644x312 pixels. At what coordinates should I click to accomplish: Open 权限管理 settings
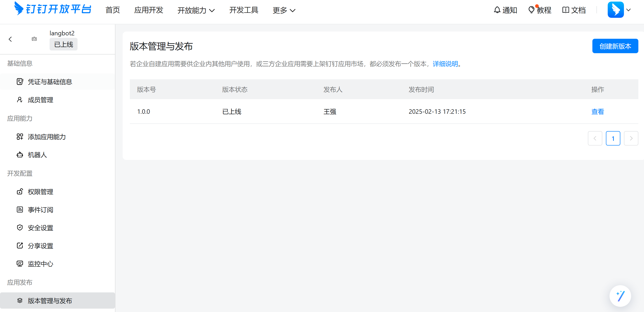point(40,192)
